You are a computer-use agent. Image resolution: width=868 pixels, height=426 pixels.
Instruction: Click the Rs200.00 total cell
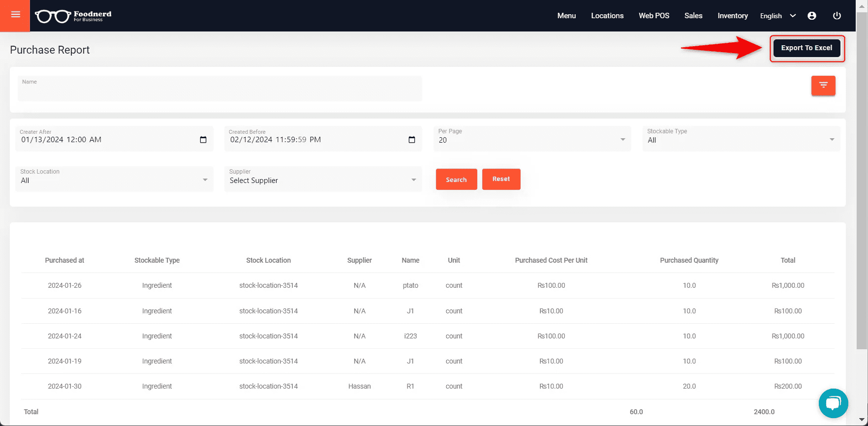tap(788, 386)
